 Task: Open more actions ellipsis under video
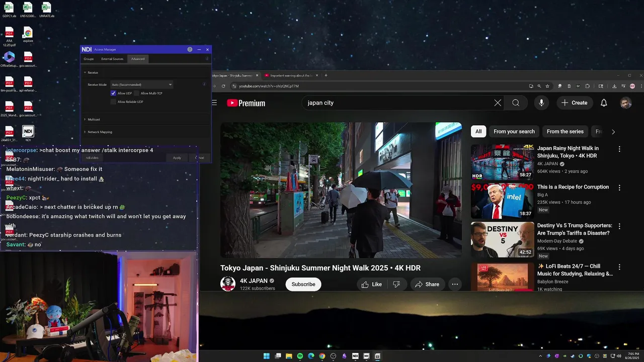(x=455, y=284)
